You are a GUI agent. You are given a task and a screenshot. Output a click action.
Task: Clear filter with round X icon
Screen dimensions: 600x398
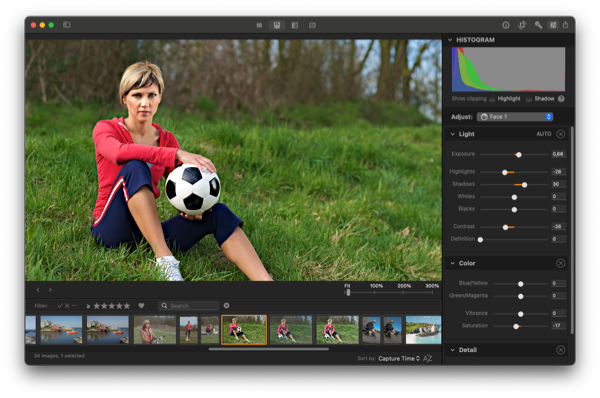(x=227, y=305)
